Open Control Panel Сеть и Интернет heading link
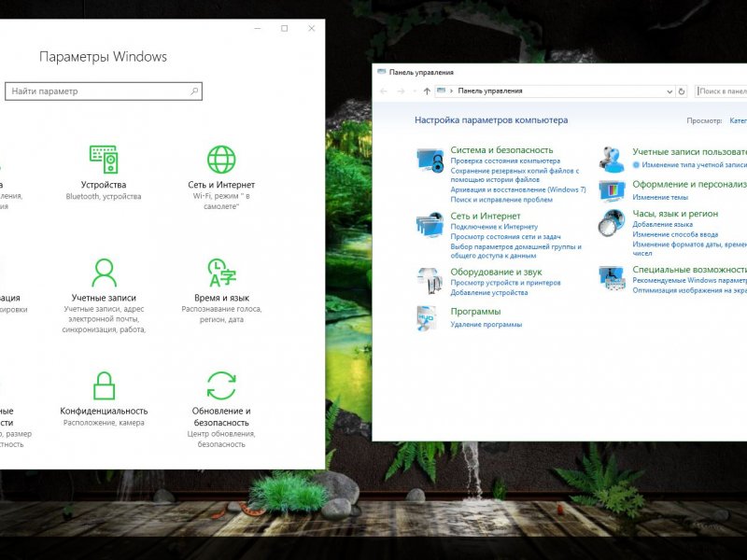 tap(486, 217)
